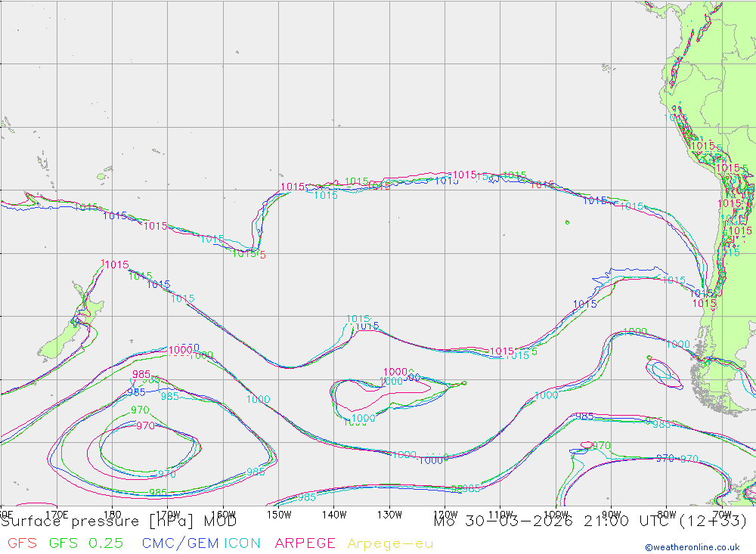The image size is (756, 554).
Task: Pick the blue CMC/GEM legend label
Action: click(181, 543)
